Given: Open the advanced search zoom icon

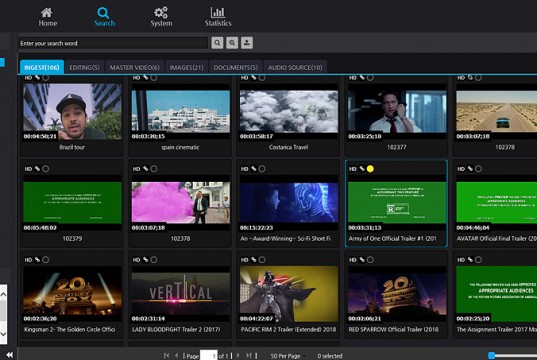Looking at the screenshot, I should pos(232,43).
